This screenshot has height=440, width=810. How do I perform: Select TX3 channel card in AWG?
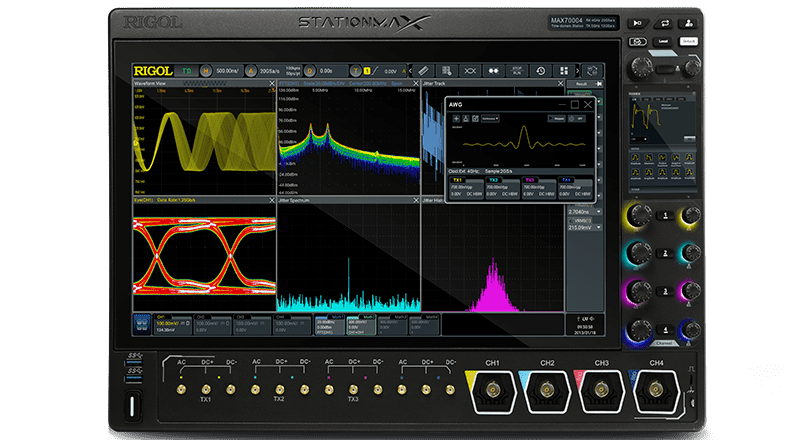point(538,187)
